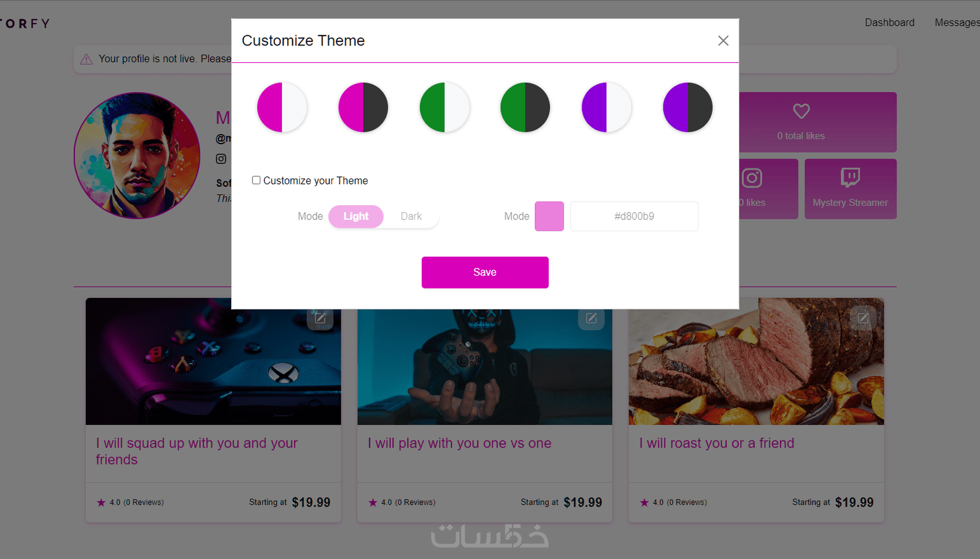Open Messages in the top navigation
Image resolution: width=980 pixels, height=559 pixels.
click(957, 22)
